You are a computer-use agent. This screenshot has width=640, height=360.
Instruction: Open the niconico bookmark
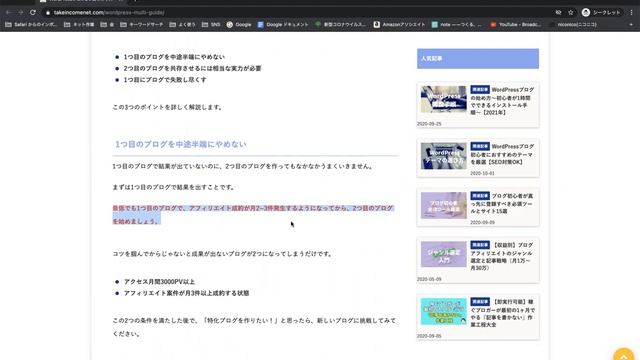[573, 24]
